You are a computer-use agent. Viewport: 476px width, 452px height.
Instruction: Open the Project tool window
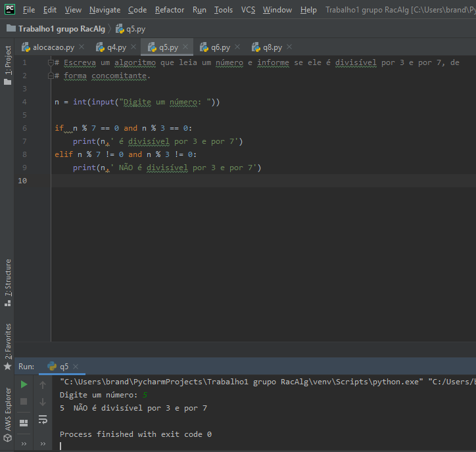(8, 65)
